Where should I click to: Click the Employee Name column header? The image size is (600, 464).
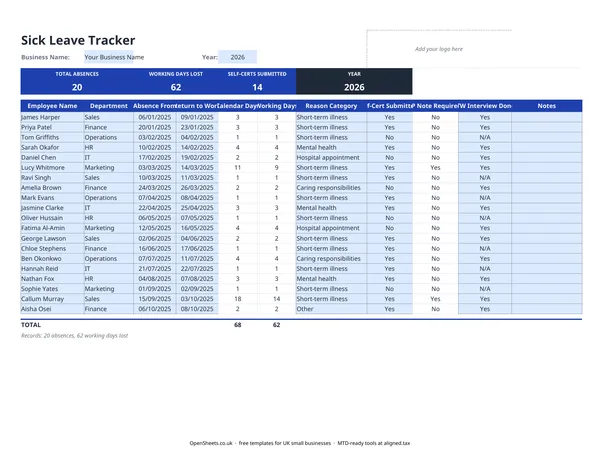(x=52, y=106)
